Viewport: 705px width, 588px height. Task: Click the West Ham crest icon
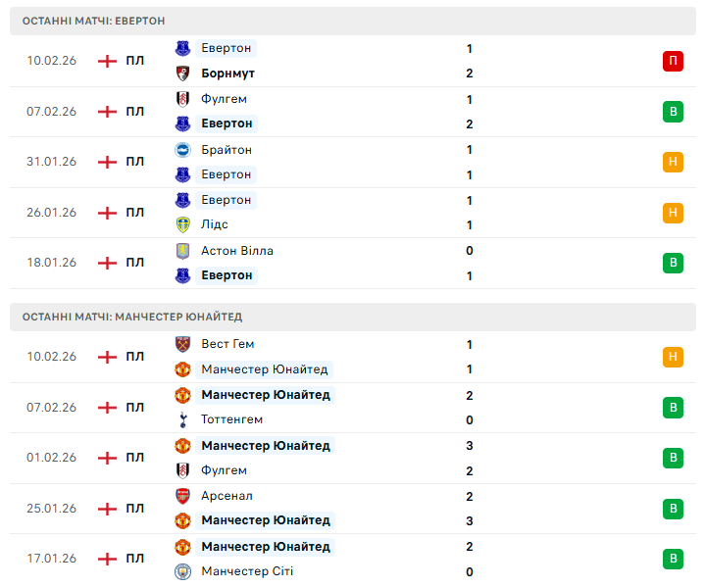click(182, 344)
